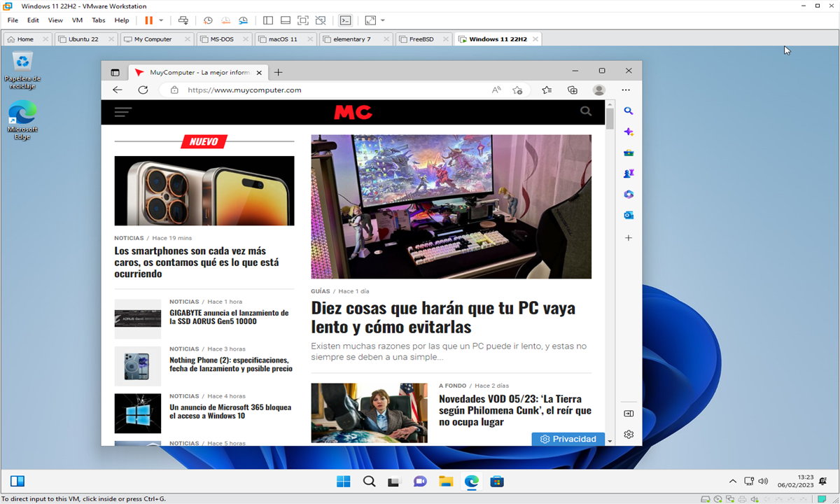Open the VM menu

(x=77, y=20)
